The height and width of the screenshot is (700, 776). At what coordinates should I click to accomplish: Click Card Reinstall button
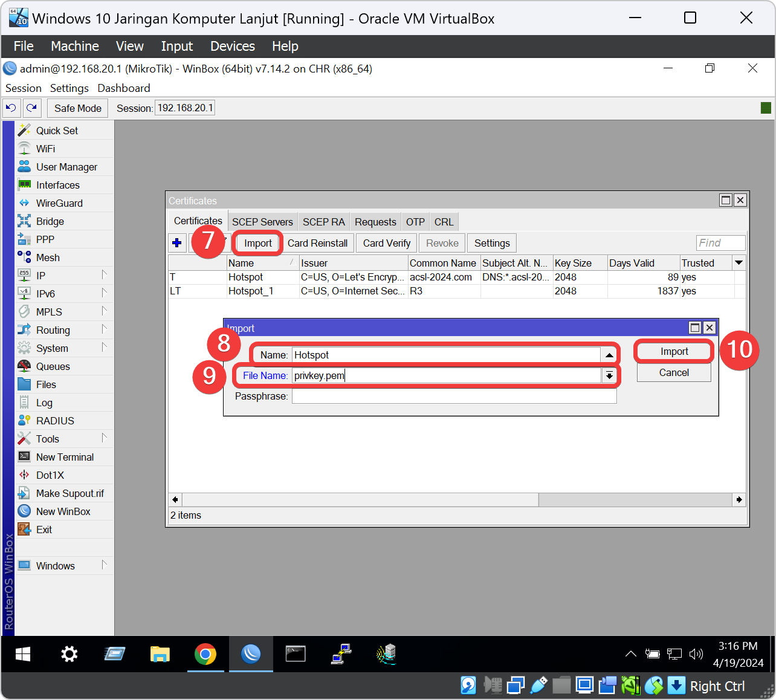tap(317, 243)
